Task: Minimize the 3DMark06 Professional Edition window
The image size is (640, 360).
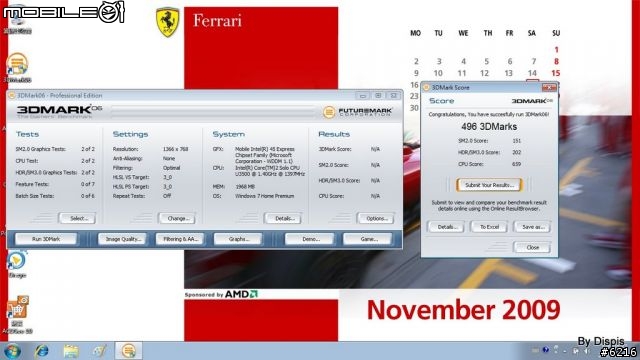Action: pyautogui.click(x=362, y=96)
